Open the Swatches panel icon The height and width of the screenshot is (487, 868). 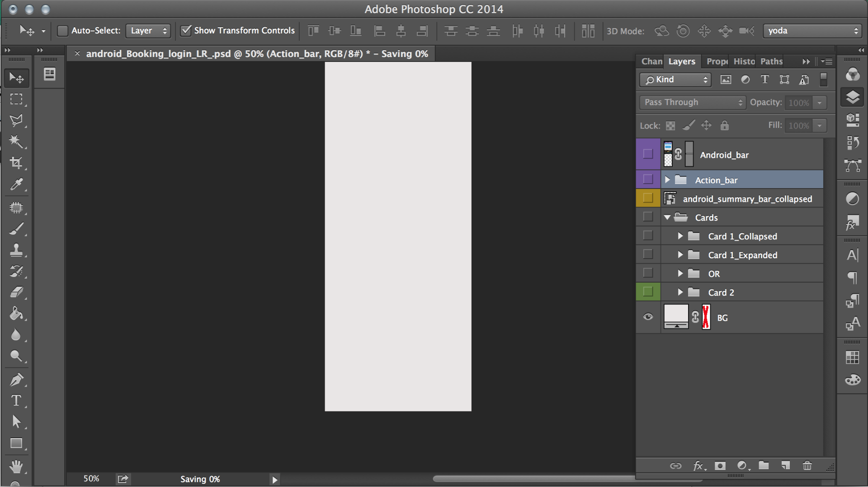[x=852, y=358]
